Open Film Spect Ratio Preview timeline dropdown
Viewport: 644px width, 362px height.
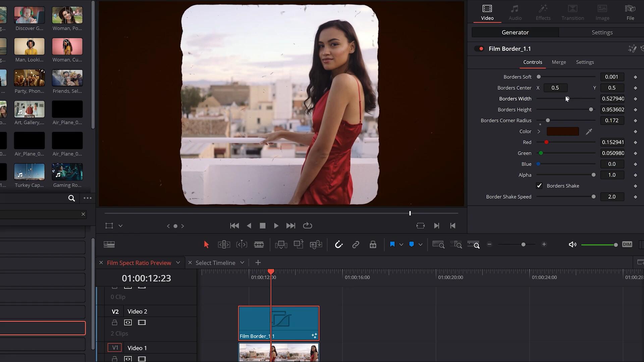178,263
